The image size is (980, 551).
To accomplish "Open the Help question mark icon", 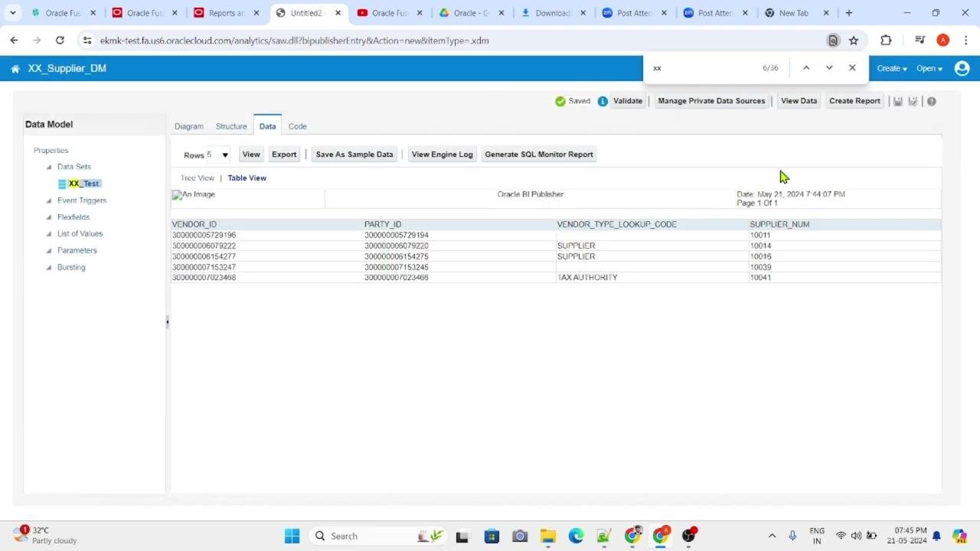I will tap(932, 101).
